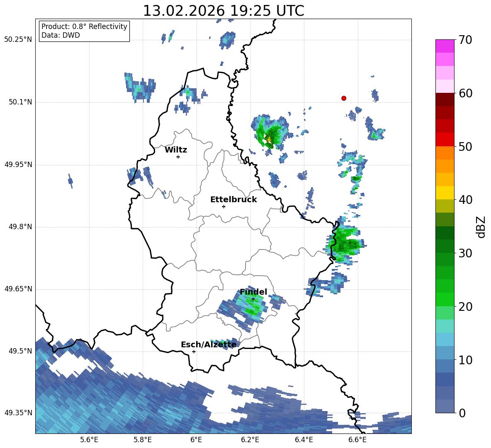Click the Ettelbruck city label
The width and height of the screenshot is (491, 448).
[233, 200]
